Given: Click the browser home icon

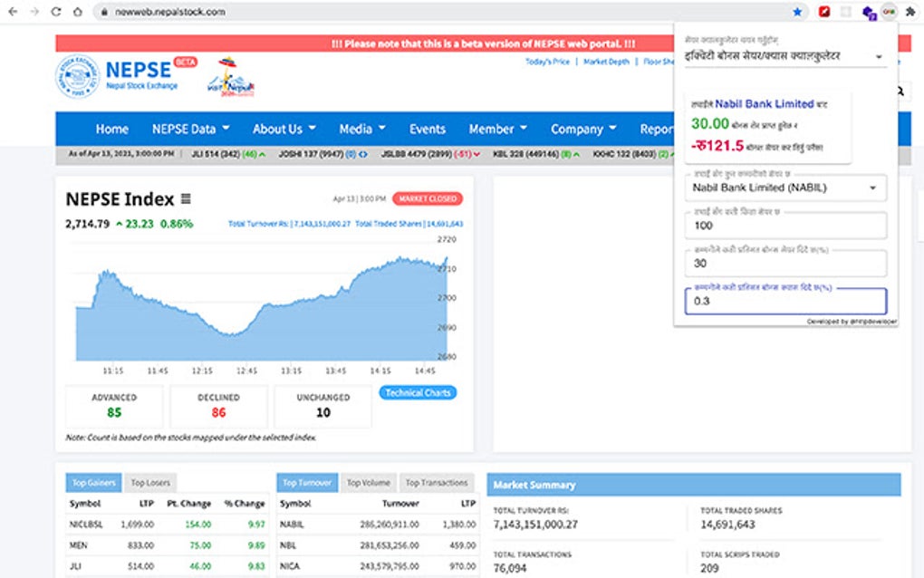Looking at the screenshot, I should click(x=78, y=11).
